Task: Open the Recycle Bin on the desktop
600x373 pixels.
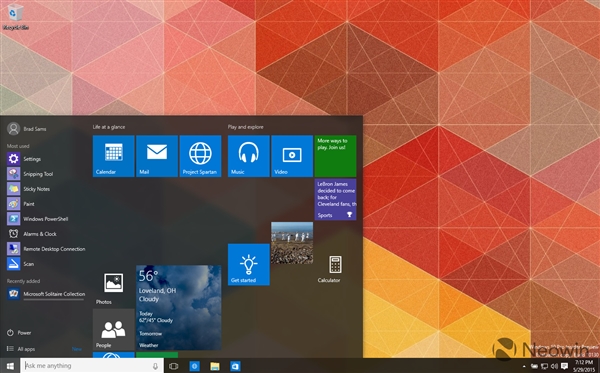Action: (15, 17)
